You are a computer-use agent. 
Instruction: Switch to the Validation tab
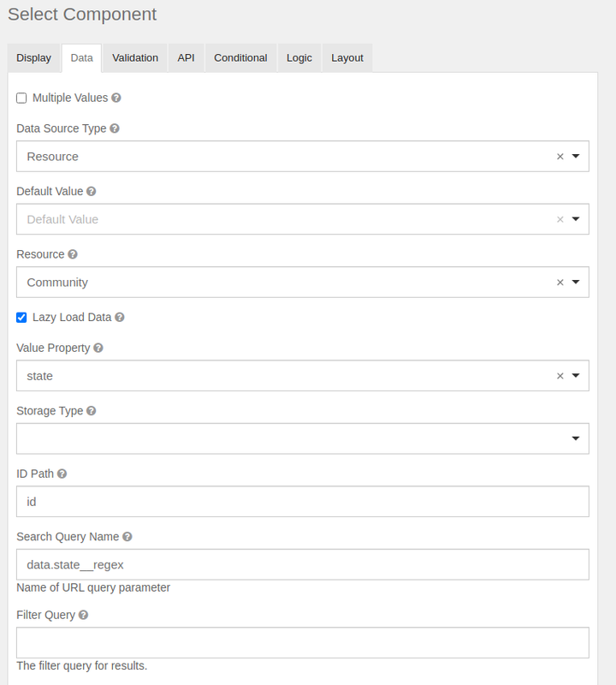point(135,58)
